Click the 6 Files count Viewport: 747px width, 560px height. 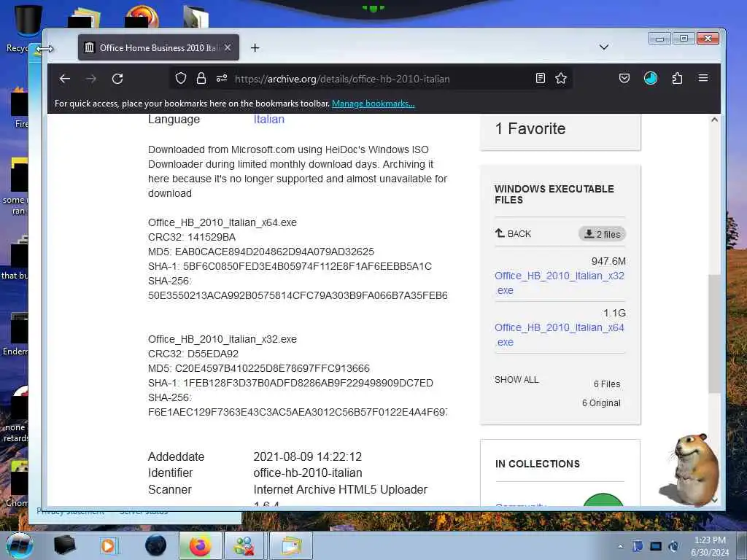[607, 384]
